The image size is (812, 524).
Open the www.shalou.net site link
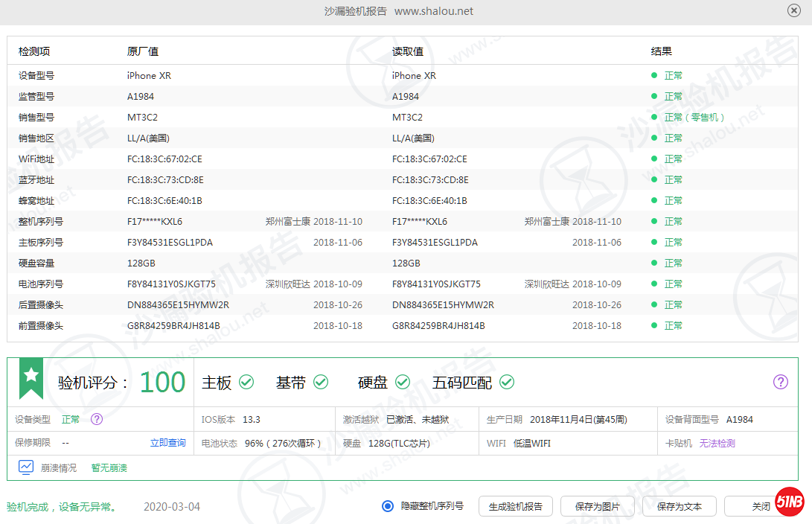tap(433, 11)
